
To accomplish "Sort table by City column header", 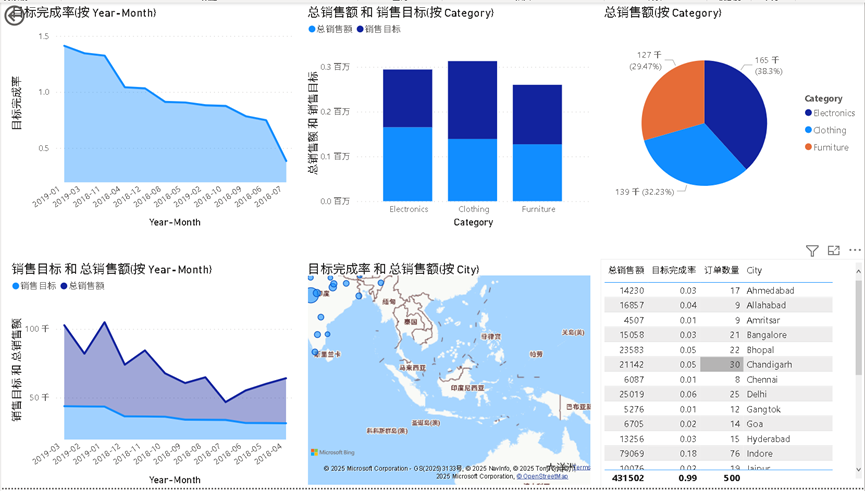I will (754, 270).
